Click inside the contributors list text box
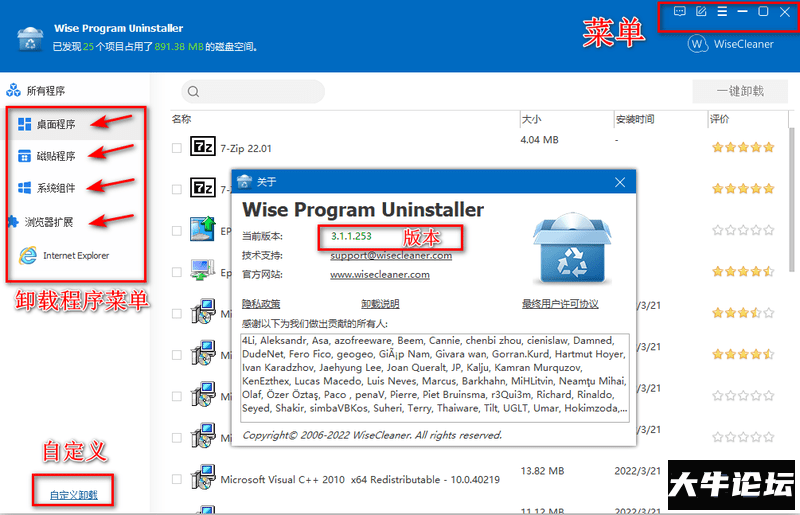This screenshot has width=800, height=515. [x=435, y=378]
